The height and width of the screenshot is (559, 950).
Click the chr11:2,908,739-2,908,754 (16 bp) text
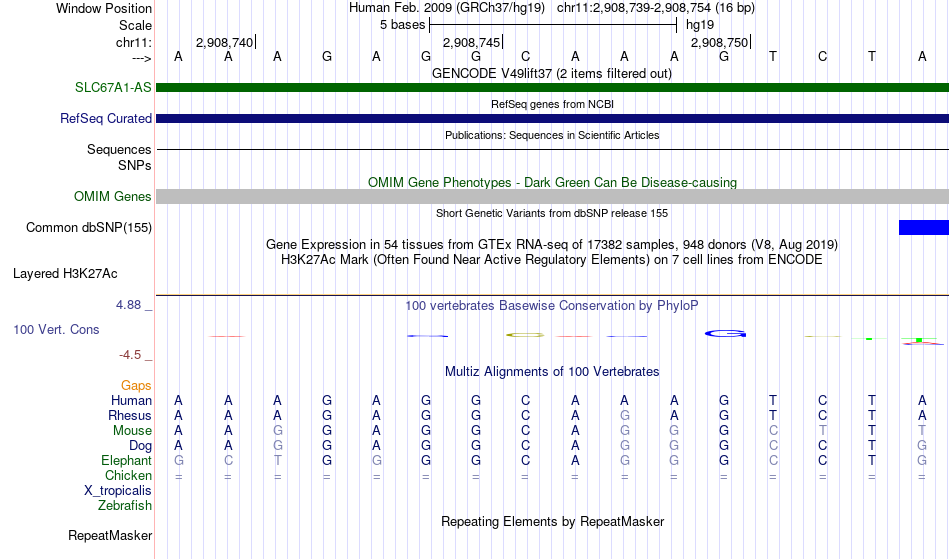click(x=656, y=8)
